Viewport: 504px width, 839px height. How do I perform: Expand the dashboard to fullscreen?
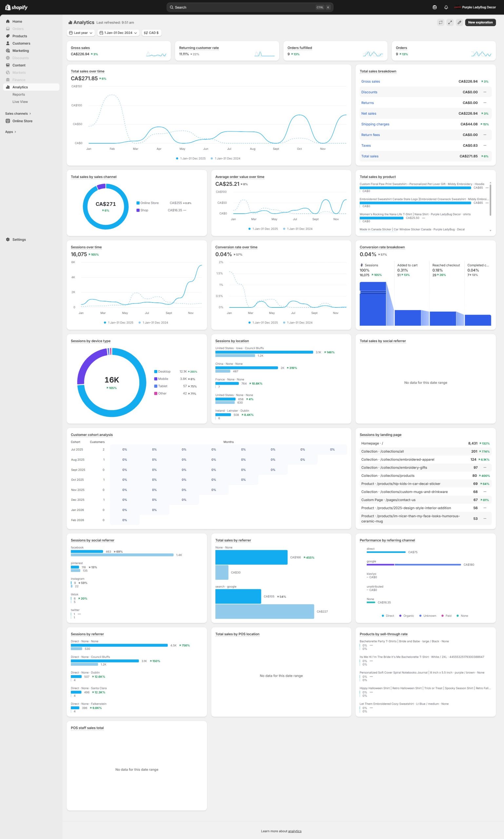[x=450, y=22]
